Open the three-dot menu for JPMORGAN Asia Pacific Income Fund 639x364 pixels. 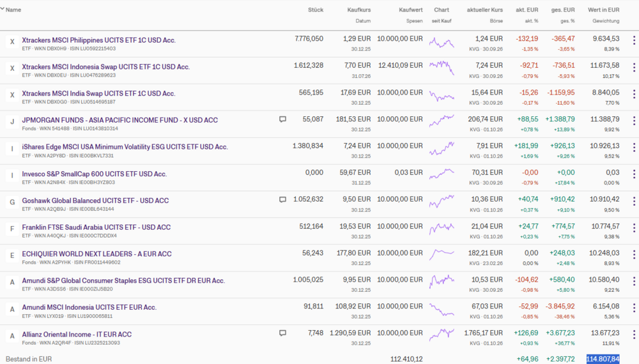[634, 121]
